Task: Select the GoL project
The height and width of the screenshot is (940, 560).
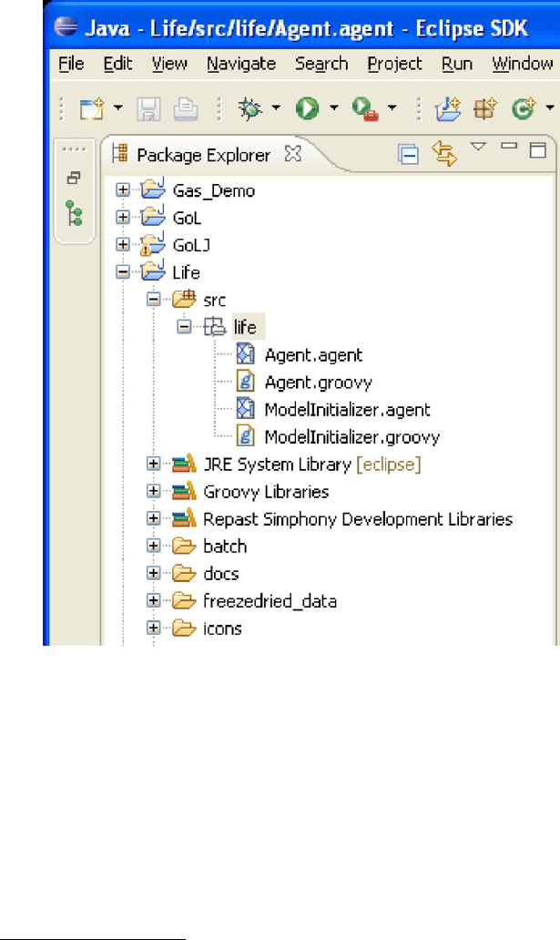Action: click(187, 218)
